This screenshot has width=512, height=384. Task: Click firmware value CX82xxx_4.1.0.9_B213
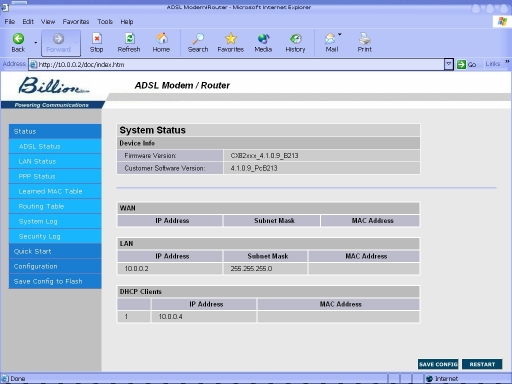(x=264, y=156)
